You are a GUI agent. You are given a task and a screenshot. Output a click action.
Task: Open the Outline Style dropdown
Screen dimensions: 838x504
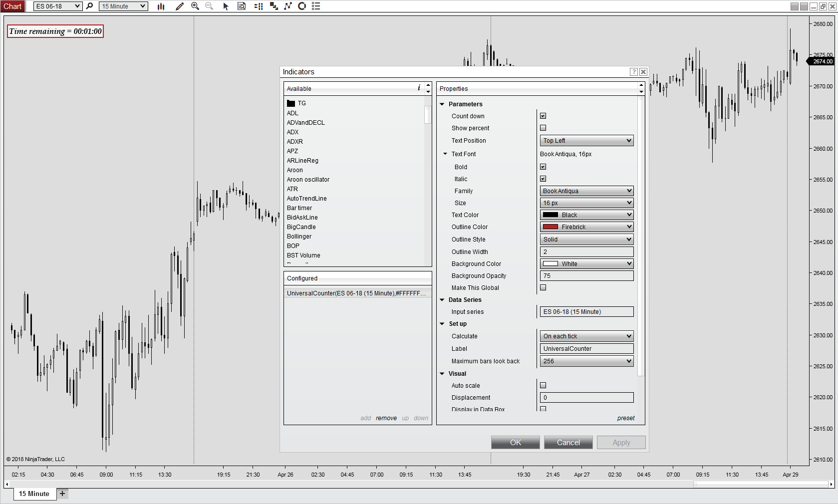click(x=587, y=240)
